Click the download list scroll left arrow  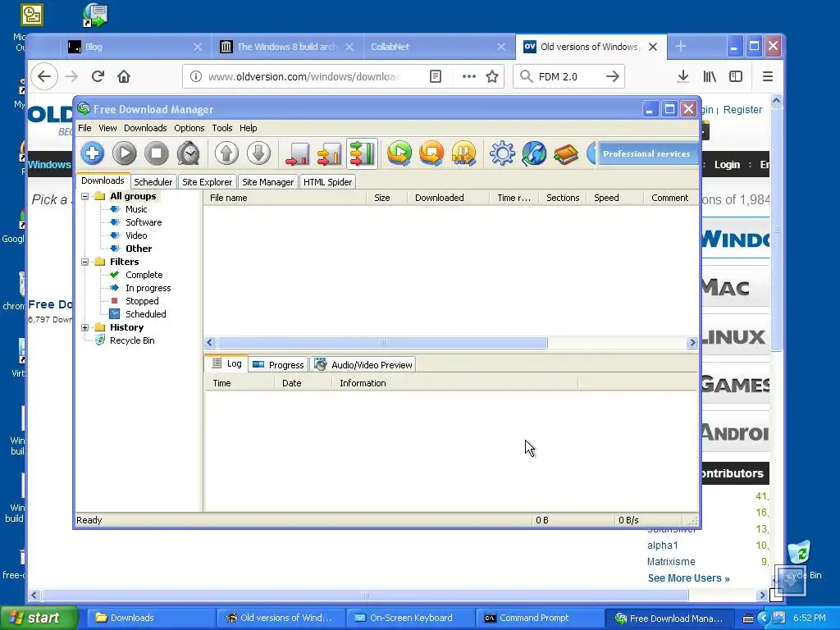210,343
